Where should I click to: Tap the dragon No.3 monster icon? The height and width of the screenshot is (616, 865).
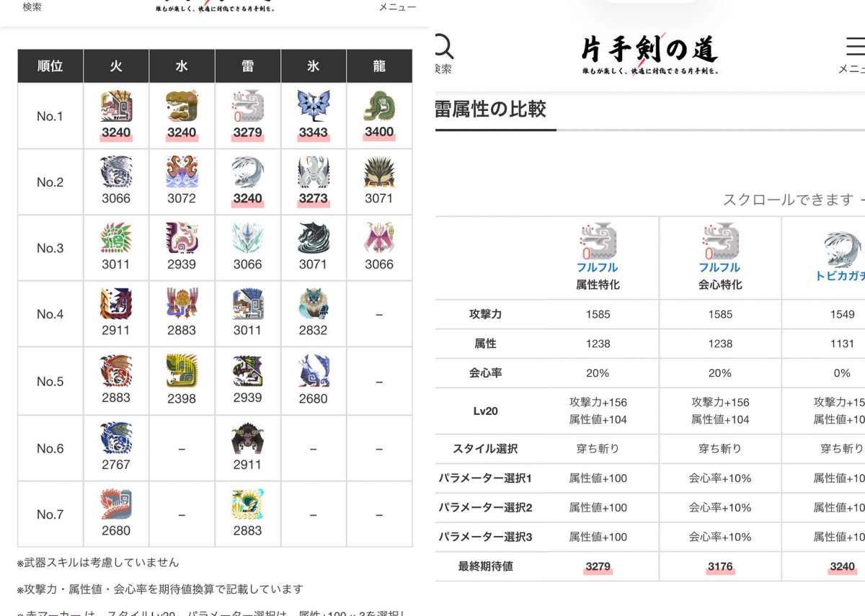(x=379, y=238)
